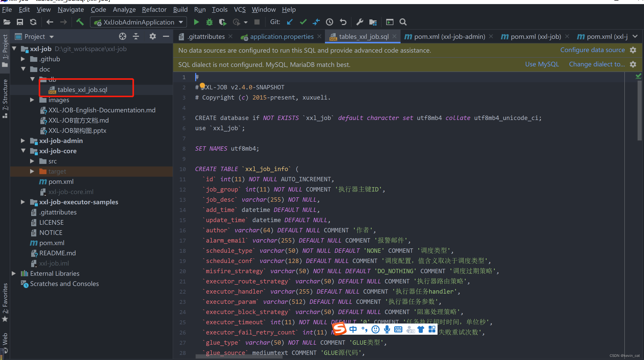Image resolution: width=644 pixels, height=360 pixels.
Task: Run XxlJobAdminApplication with the green play icon
Action: coord(196,22)
